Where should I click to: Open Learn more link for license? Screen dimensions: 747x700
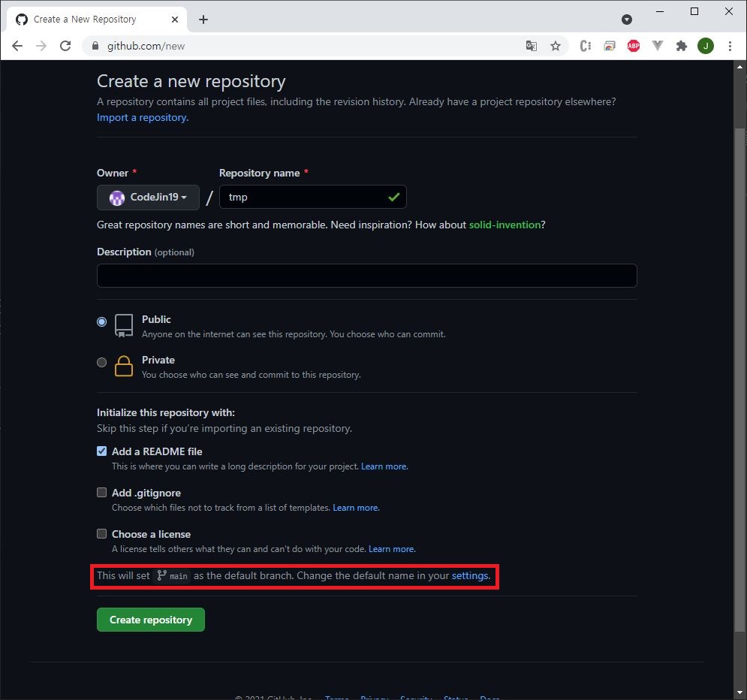point(392,549)
